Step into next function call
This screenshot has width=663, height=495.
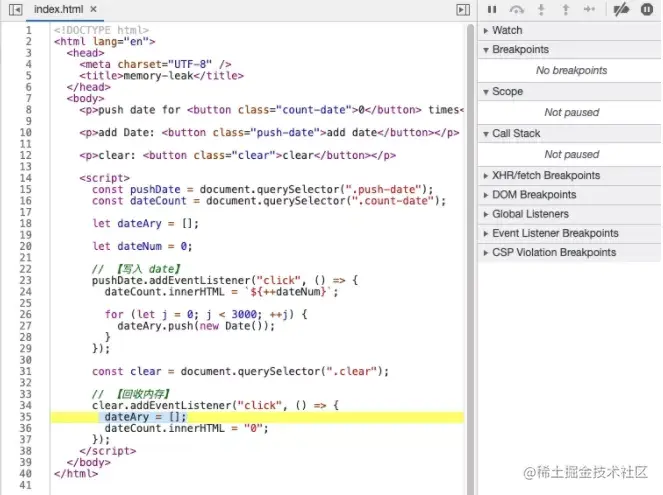[541, 9]
